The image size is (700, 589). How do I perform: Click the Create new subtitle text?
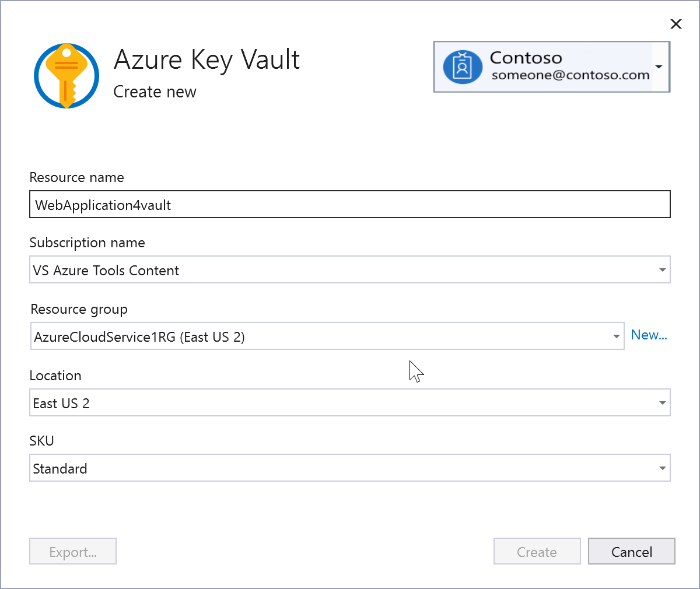[155, 92]
